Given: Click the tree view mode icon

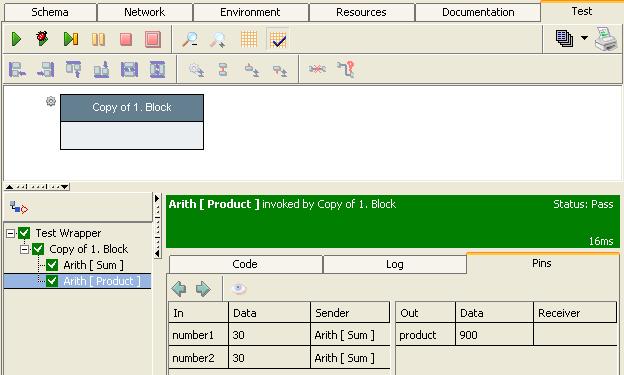Looking at the screenshot, I should pyautogui.click(x=19, y=207).
